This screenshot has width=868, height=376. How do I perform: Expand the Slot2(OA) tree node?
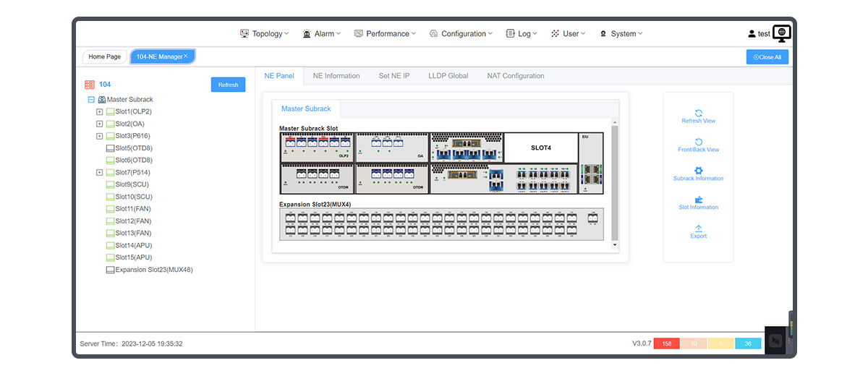(x=100, y=124)
